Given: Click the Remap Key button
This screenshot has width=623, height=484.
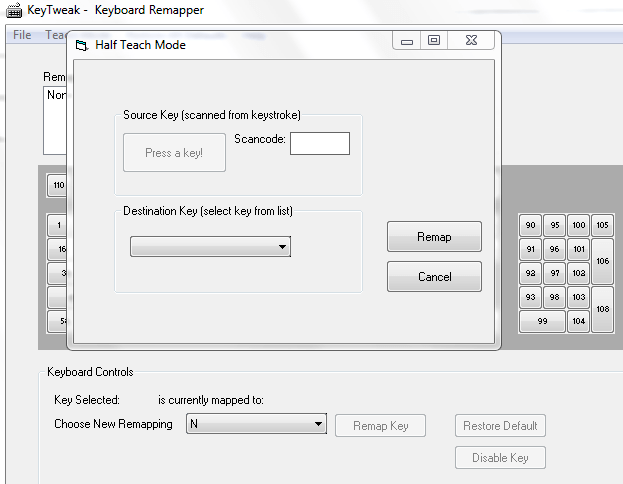Looking at the screenshot, I should (x=380, y=426).
